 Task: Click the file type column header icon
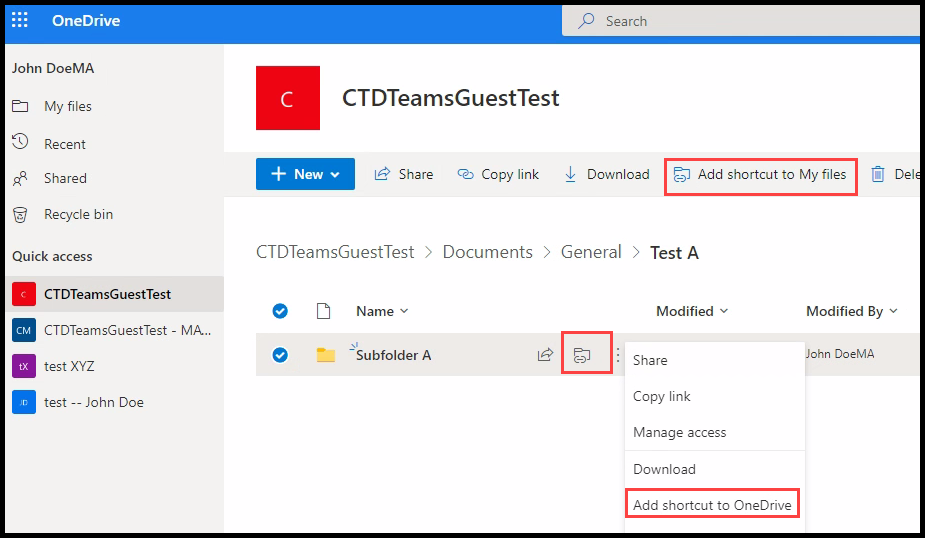[x=323, y=311]
